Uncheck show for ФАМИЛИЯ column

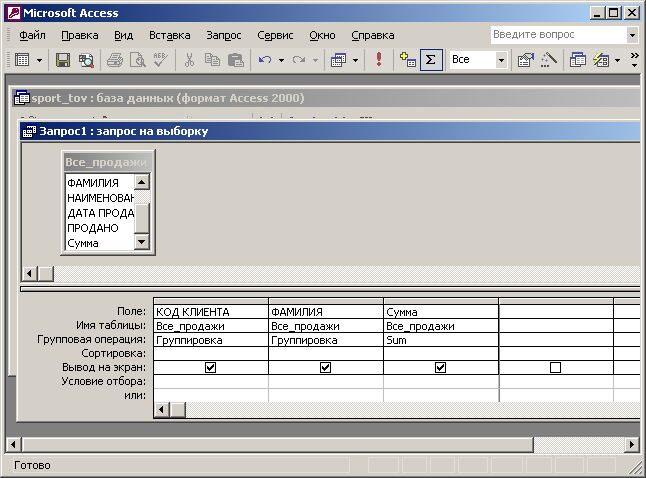325,367
